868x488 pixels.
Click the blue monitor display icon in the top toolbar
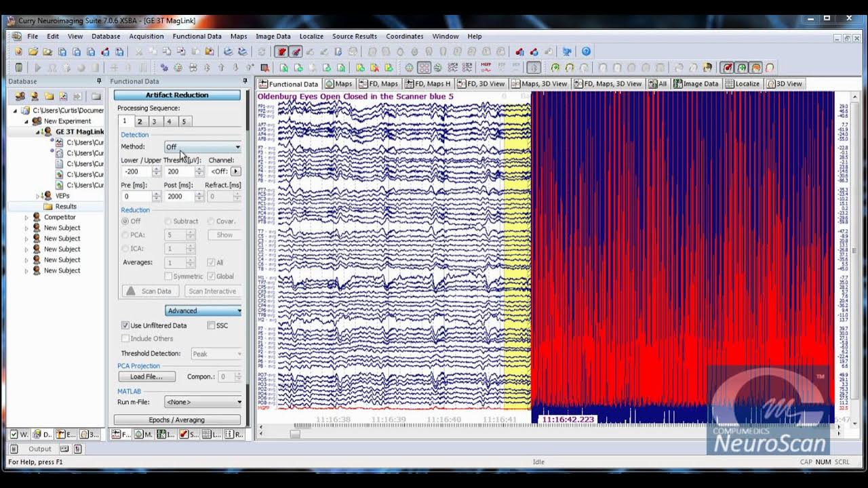[x=566, y=52]
